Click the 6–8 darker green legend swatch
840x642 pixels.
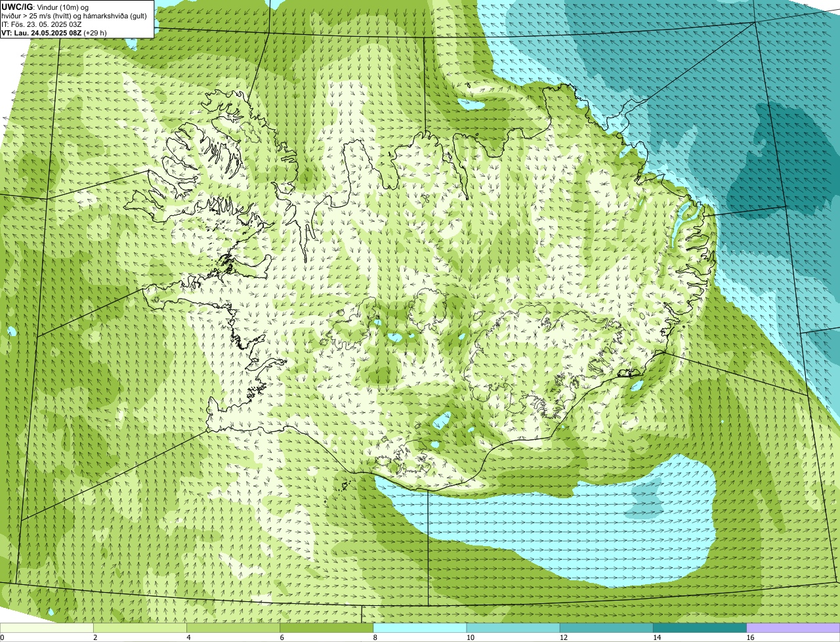click(x=326, y=628)
